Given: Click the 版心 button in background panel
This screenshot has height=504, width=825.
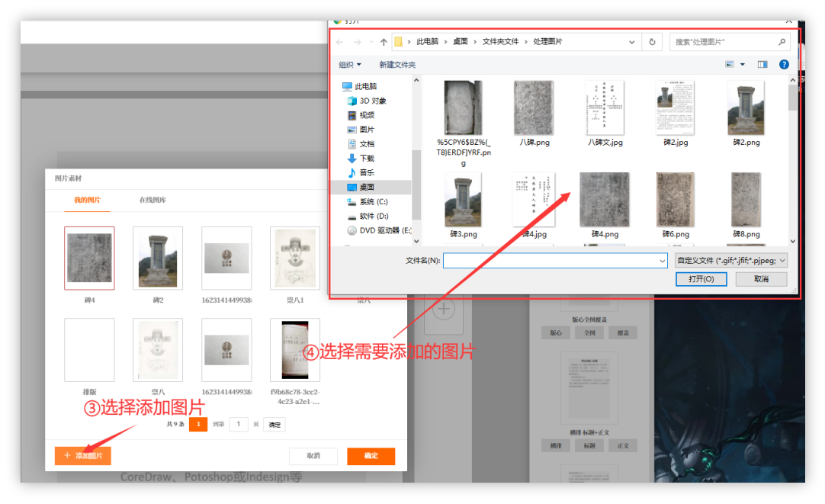Looking at the screenshot, I should pos(556,332).
